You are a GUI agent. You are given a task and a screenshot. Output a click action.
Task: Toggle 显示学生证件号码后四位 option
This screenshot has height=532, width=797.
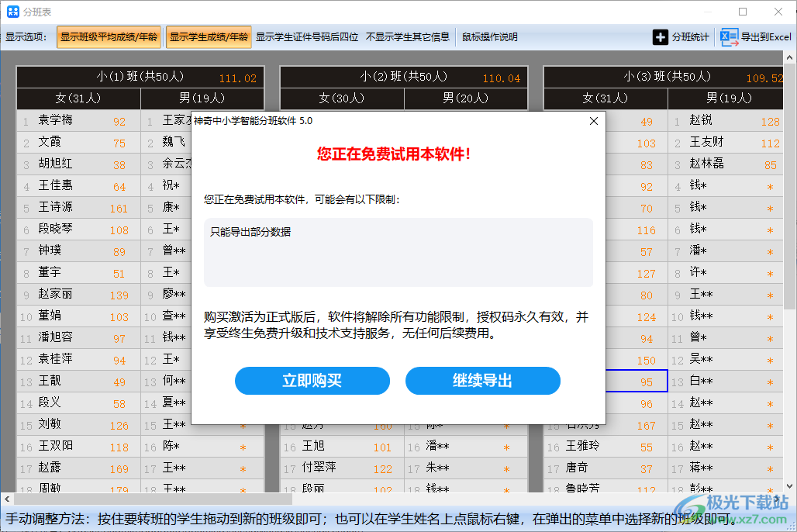tap(307, 37)
